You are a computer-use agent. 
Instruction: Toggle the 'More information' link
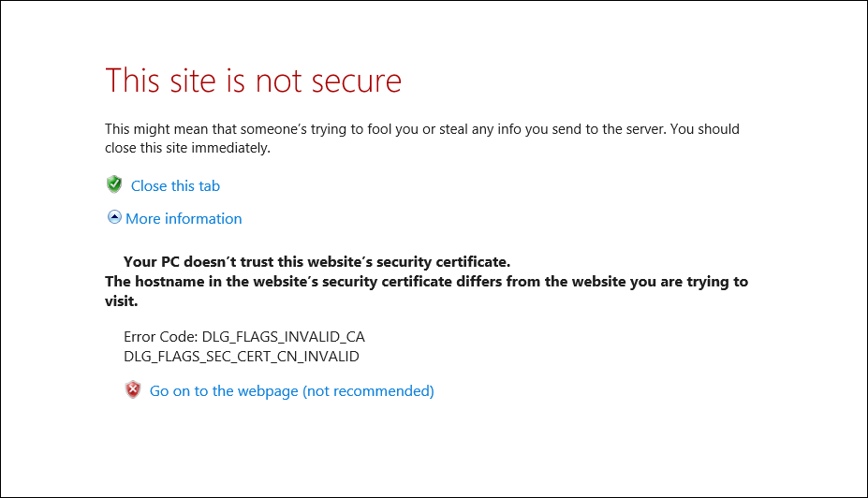(x=184, y=218)
